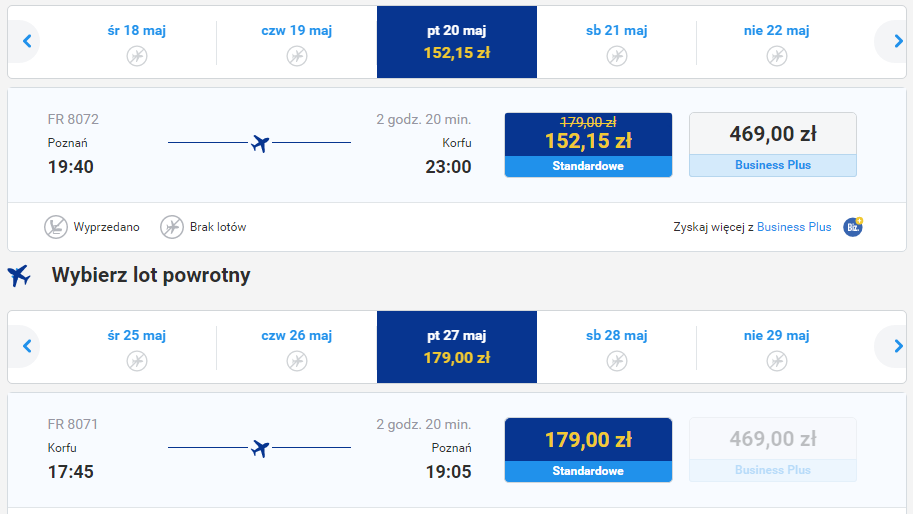The height and width of the screenshot is (514, 913).
Task: Click the plane icon beside Wybierz lot powrotny
Action: click(x=19, y=275)
